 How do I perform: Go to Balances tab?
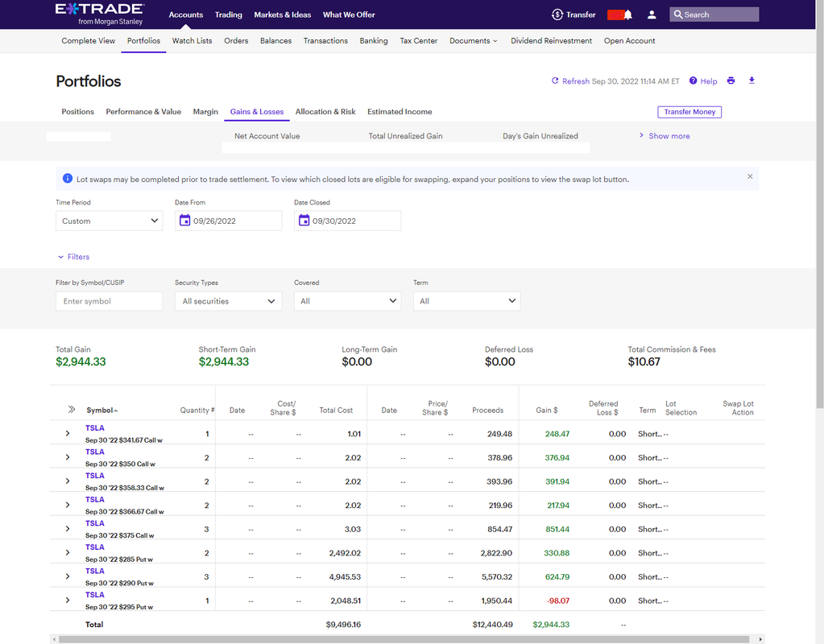coord(276,40)
